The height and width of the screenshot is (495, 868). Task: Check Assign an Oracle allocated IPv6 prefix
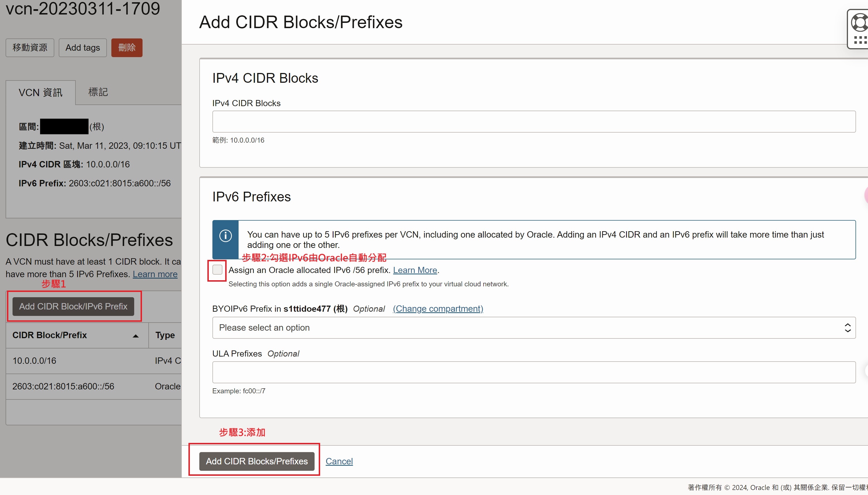[217, 270]
